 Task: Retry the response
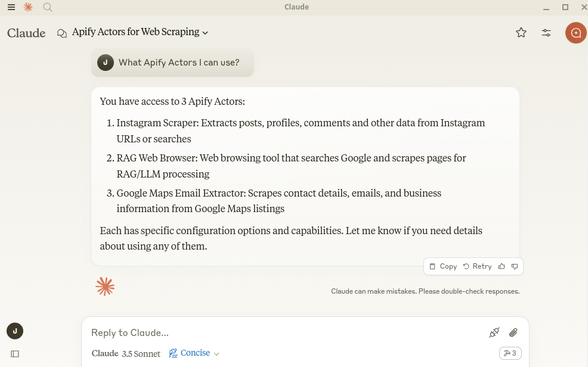pyautogui.click(x=477, y=266)
